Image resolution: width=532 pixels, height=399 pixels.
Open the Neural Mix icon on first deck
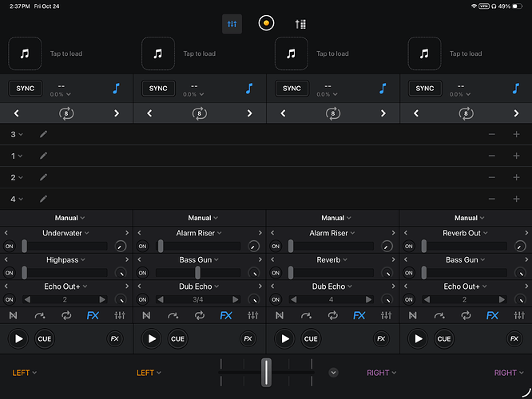pyautogui.click(x=14, y=316)
